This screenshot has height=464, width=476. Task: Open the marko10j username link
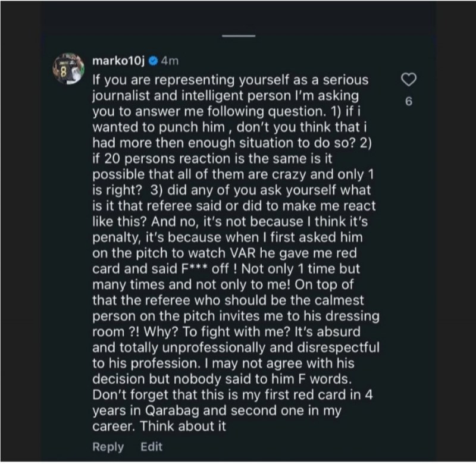pos(120,61)
